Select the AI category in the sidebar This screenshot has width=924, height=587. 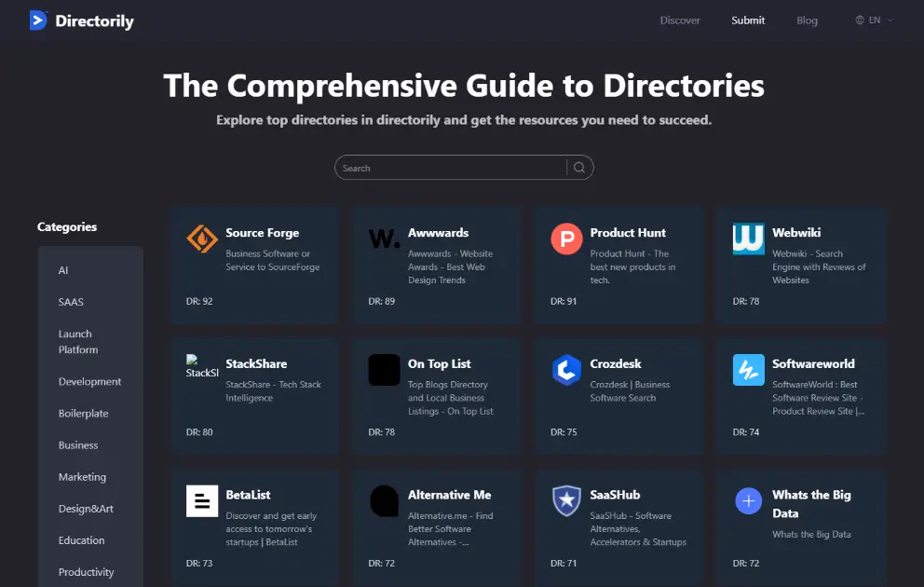click(x=62, y=270)
